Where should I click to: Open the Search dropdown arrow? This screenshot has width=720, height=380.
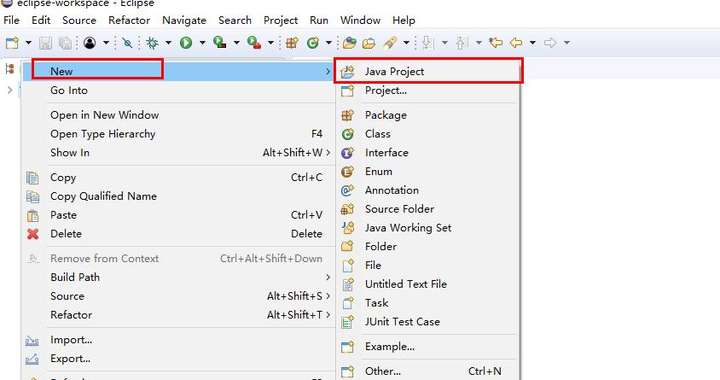pos(406,43)
